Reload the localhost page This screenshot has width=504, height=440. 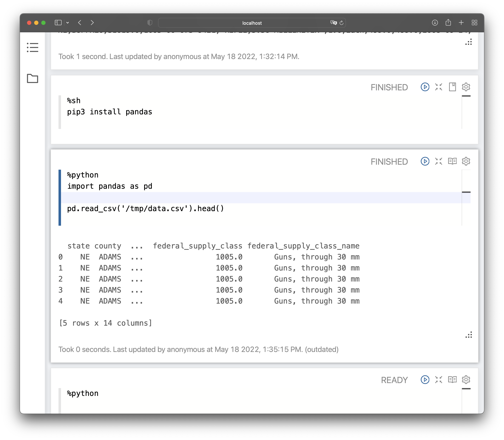(x=341, y=23)
